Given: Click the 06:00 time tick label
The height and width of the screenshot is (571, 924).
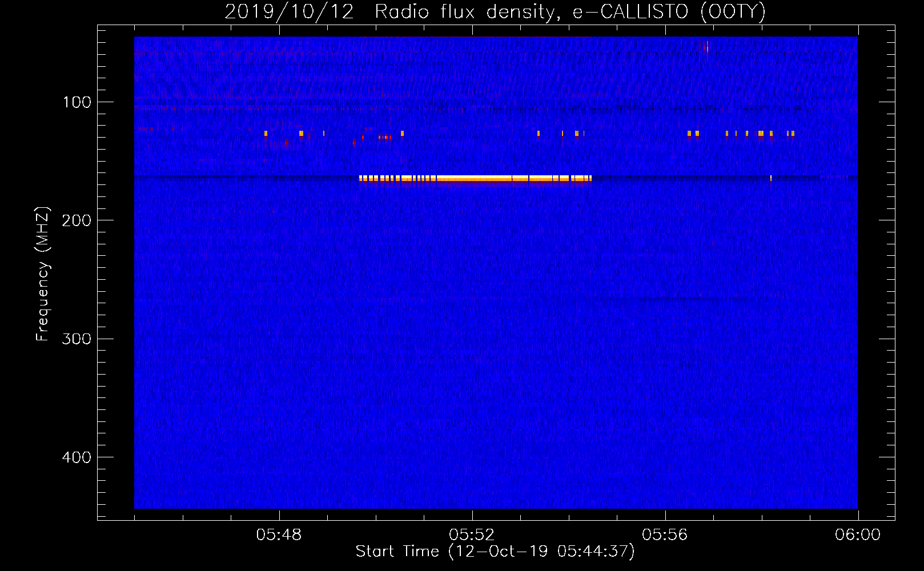Looking at the screenshot, I should pos(858,535).
